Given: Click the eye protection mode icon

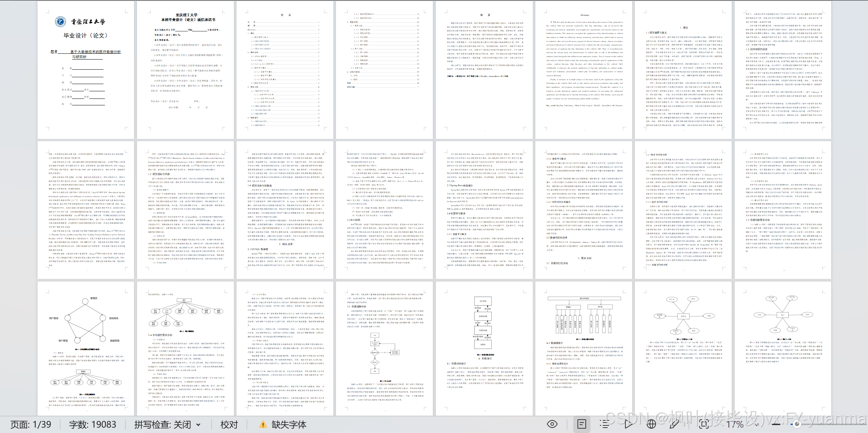Looking at the screenshot, I should [552, 424].
